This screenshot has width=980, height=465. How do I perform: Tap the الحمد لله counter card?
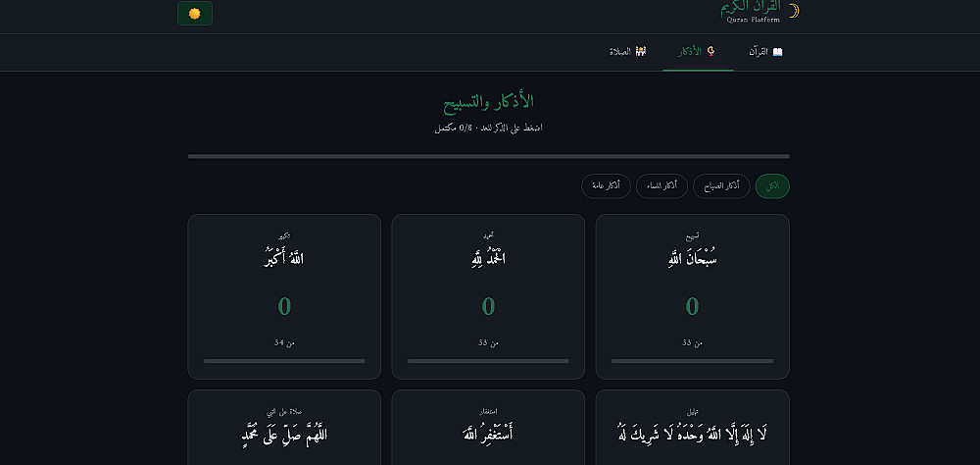tap(488, 296)
